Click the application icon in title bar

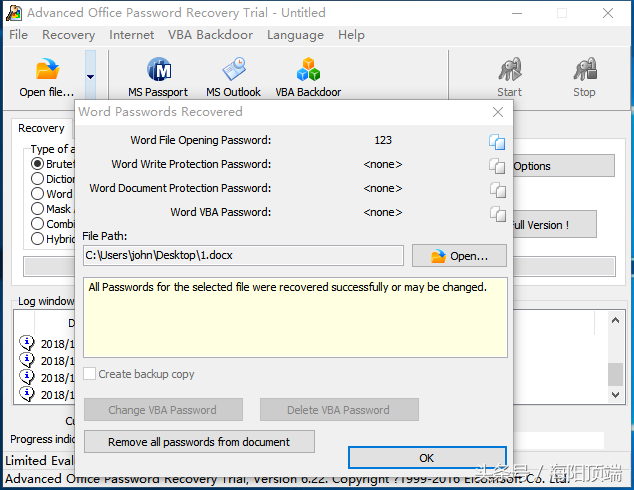[14, 13]
